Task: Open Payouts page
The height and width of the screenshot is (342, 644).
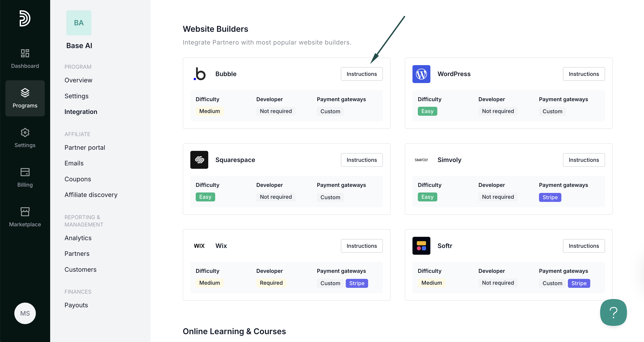Action: pos(76,305)
